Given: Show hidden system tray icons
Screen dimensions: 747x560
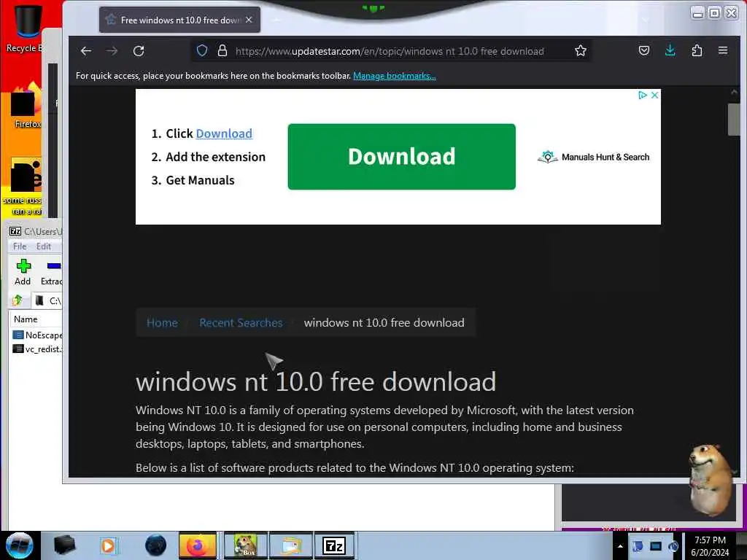Looking at the screenshot, I should point(620,546).
